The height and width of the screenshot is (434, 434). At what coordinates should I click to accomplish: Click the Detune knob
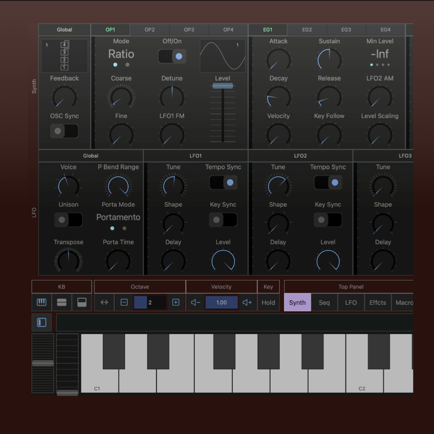pos(172,97)
